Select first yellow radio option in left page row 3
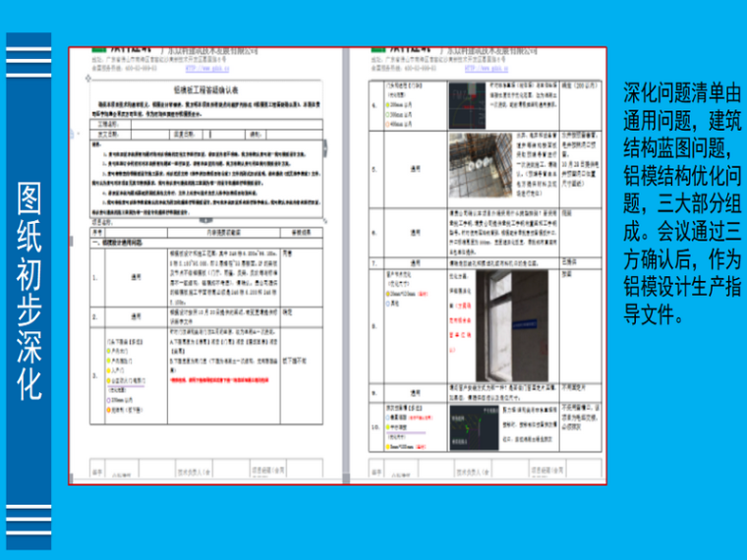 tap(106, 351)
